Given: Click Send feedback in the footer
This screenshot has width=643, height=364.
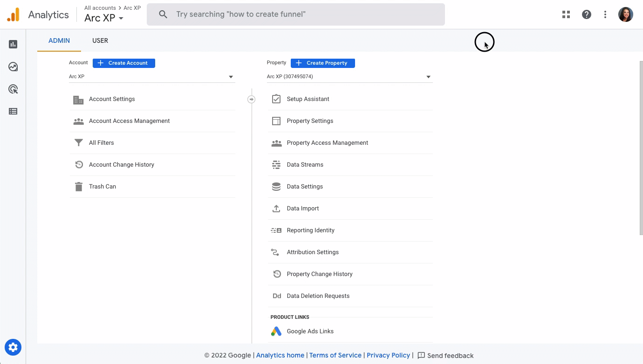Looking at the screenshot, I should click(445, 355).
